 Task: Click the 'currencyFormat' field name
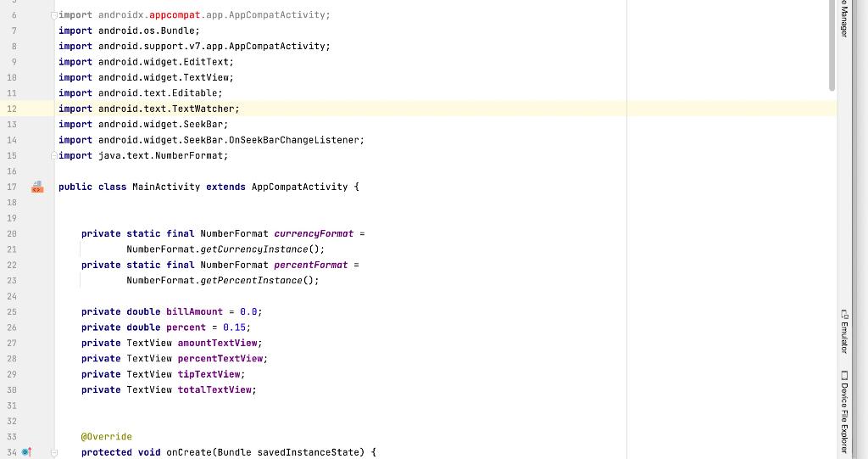pyautogui.click(x=314, y=234)
